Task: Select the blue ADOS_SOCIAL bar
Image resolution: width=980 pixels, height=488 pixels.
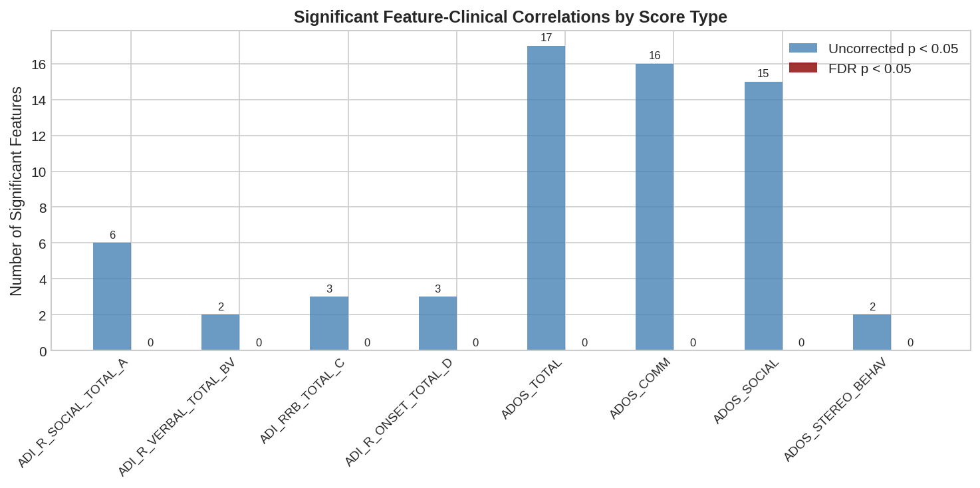Action: 763,216
